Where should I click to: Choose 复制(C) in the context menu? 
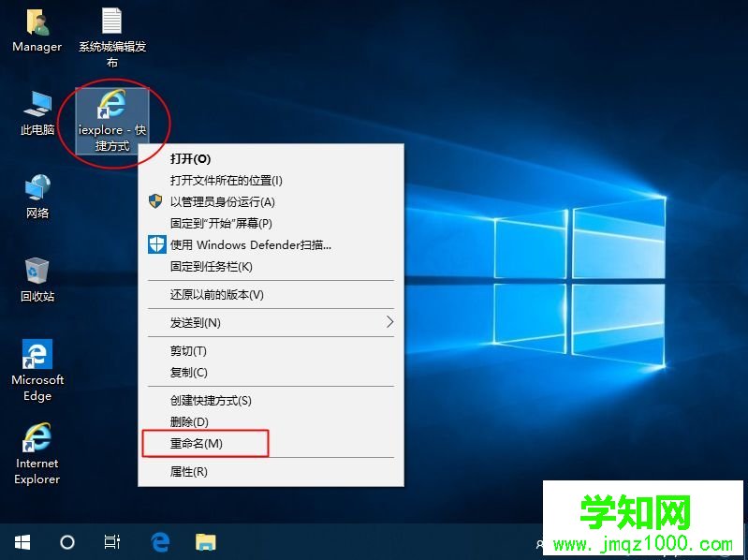click(x=271, y=372)
